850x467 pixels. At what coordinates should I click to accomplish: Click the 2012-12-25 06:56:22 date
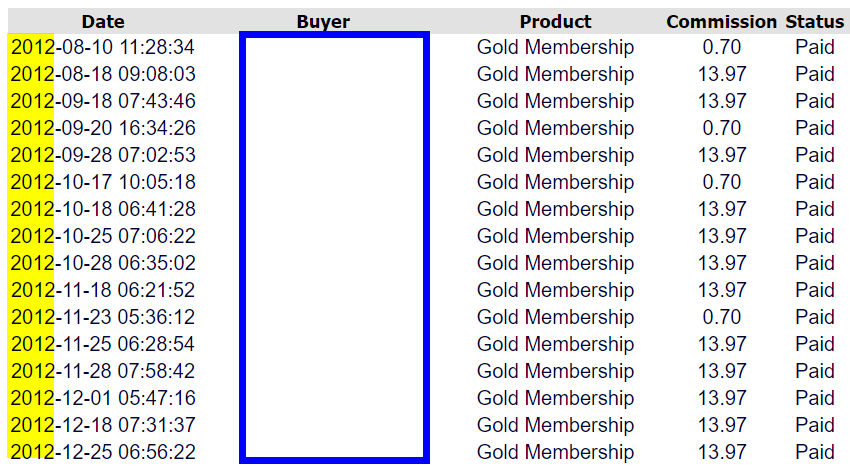tap(103, 452)
